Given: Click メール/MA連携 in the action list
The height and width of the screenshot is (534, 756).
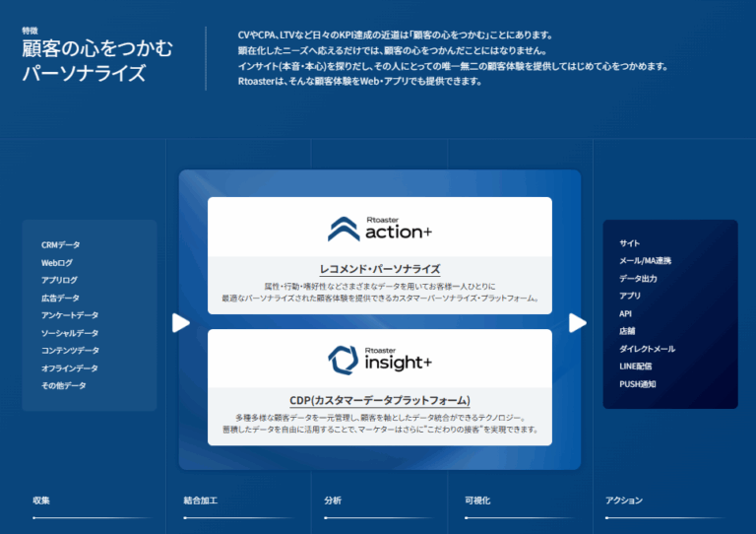Looking at the screenshot, I should pos(645,260).
